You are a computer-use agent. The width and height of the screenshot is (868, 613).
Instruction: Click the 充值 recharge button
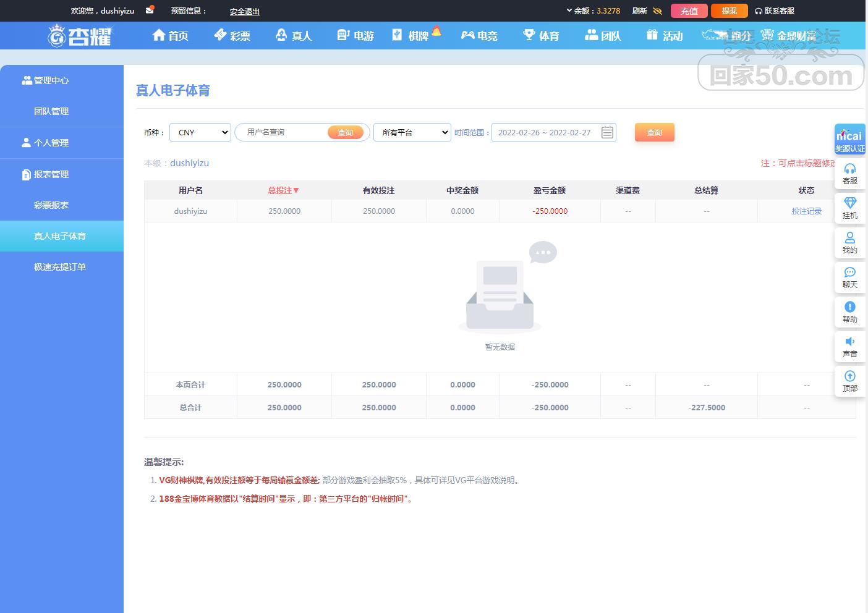(x=689, y=11)
